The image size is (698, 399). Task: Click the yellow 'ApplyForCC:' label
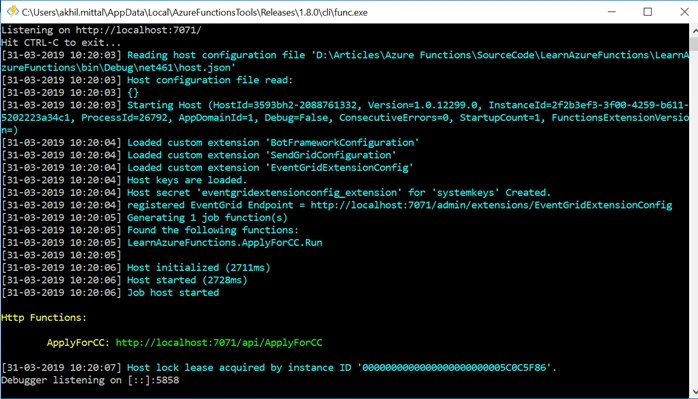(78, 342)
